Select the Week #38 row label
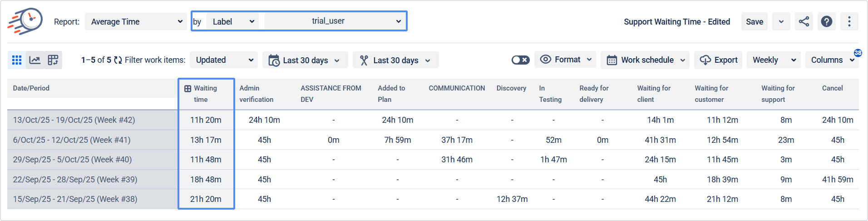This screenshot has width=868, height=221. coord(75,199)
